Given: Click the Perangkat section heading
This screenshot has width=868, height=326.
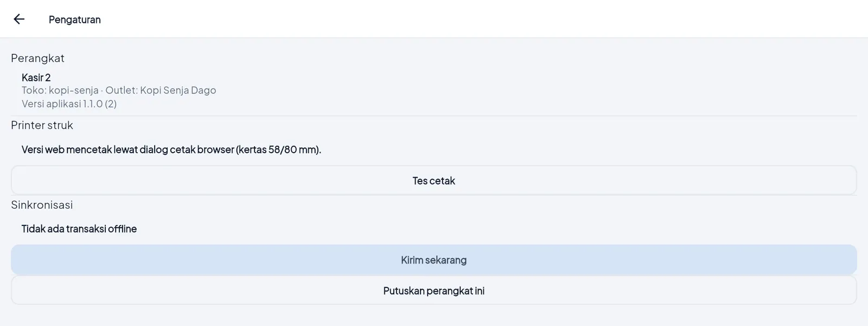Looking at the screenshot, I should point(37,58).
